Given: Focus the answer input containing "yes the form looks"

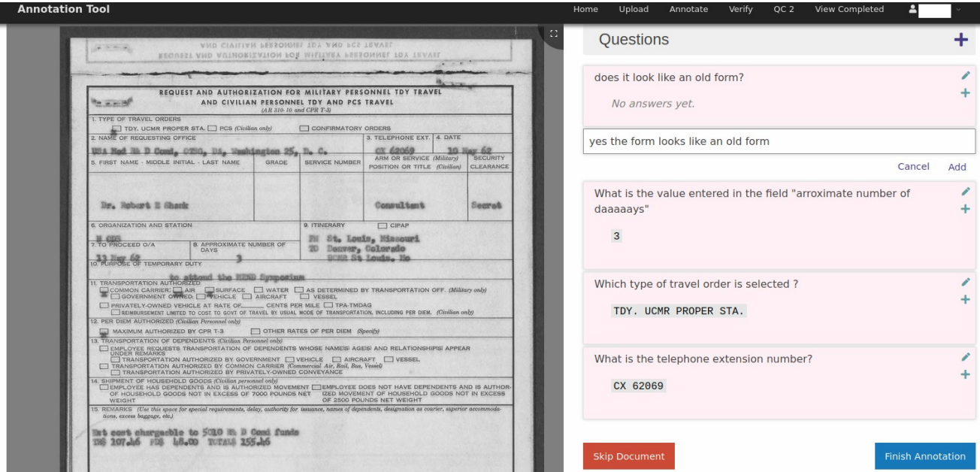Looking at the screenshot, I should click(x=779, y=141).
